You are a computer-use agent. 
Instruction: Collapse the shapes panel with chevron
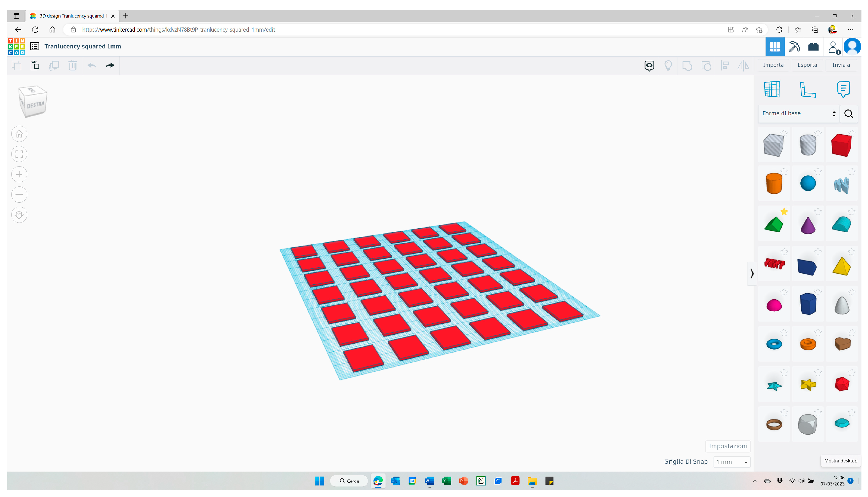click(x=752, y=274)
